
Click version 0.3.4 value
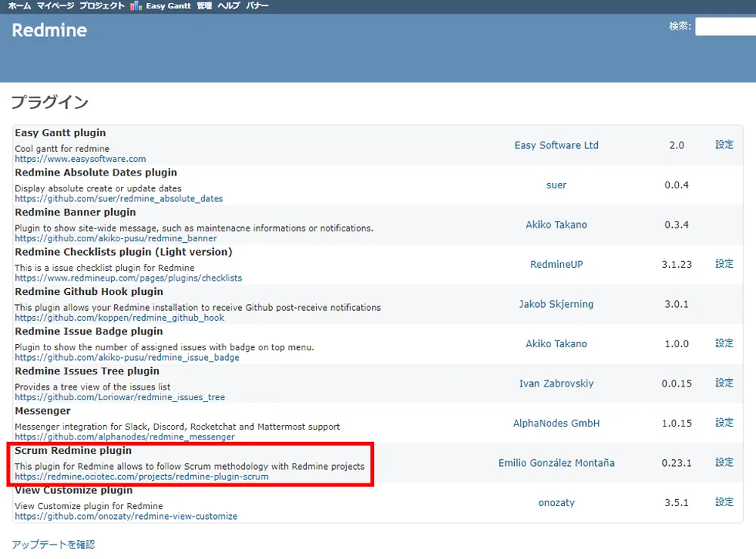(677, 225)
